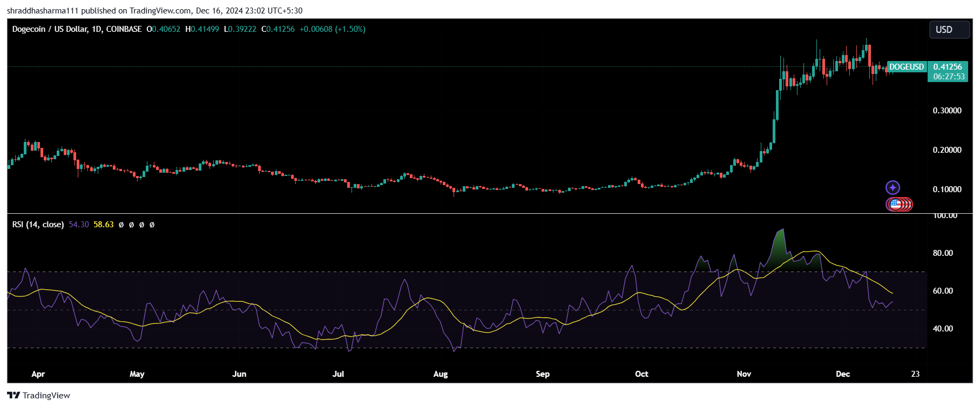Click the RSI moving average value 58.63
The image size is (980, 407).
pos(104,225)
